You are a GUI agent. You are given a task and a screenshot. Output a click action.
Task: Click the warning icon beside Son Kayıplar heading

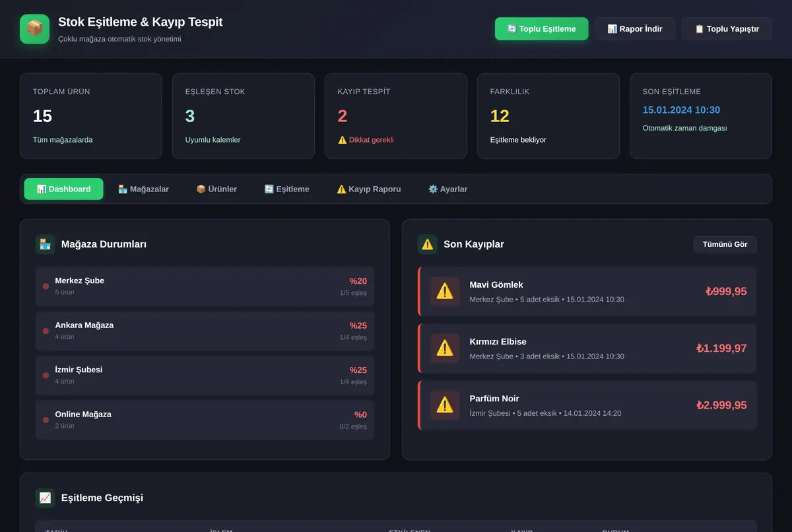(x=428, y=244)
